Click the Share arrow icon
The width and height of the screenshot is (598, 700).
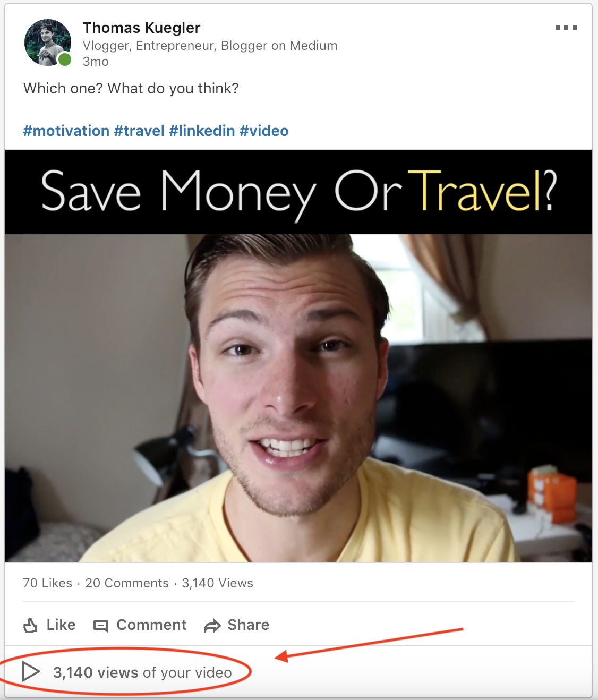[x=212, y=626]
